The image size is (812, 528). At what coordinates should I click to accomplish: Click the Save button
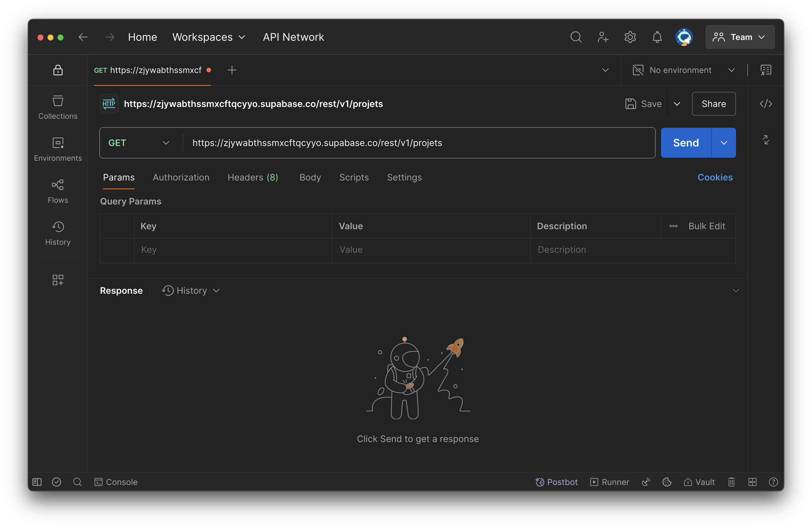click(x=643, y=104)
